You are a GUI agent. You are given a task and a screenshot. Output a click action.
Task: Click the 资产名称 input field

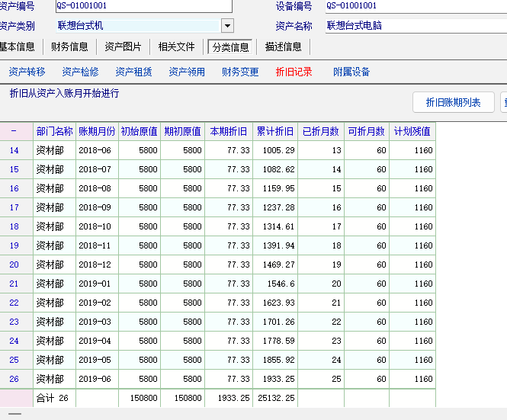[416, 26]
